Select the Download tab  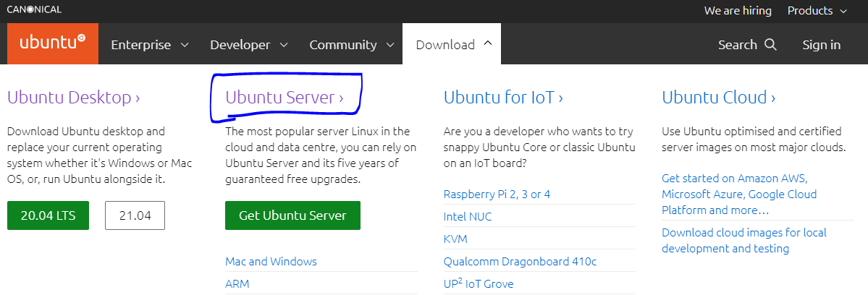tap(452, 45)
